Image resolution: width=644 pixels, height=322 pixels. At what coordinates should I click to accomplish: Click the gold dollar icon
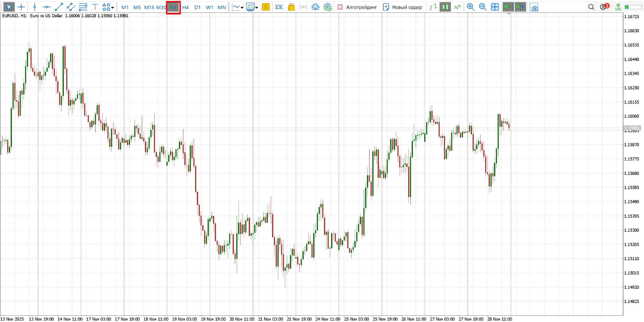click(x=266, y=7)
